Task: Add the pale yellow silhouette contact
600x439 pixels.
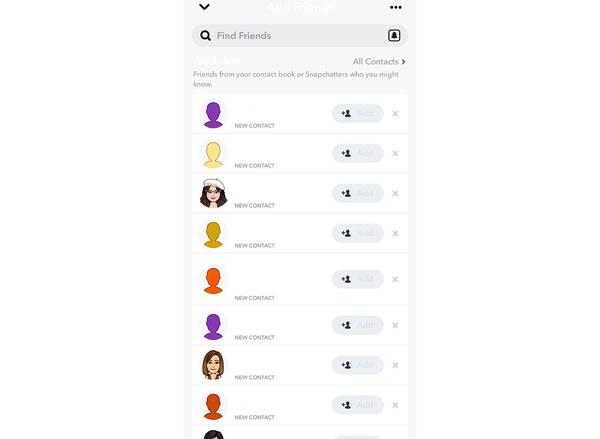Action: pyautogui.click(x=357, y=153)
